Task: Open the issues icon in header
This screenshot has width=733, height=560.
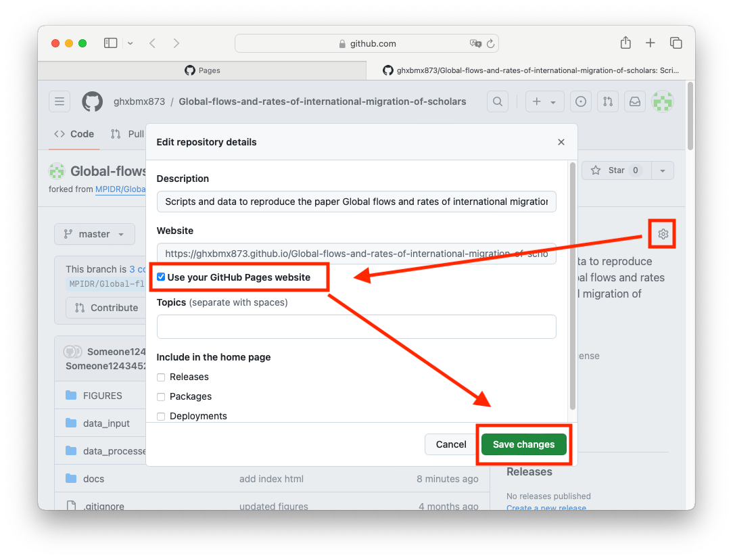Action: [580, 101]
